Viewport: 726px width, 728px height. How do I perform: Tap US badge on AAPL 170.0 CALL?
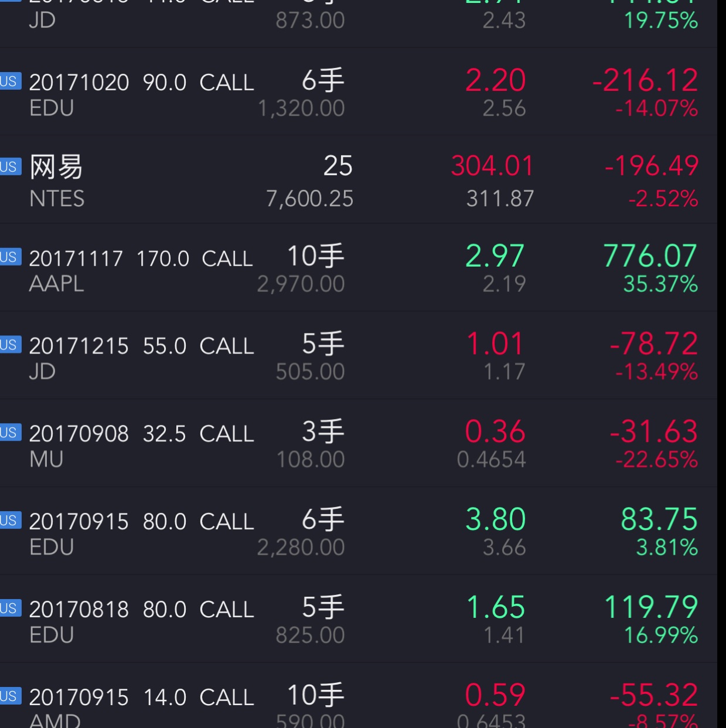(9, 257)
